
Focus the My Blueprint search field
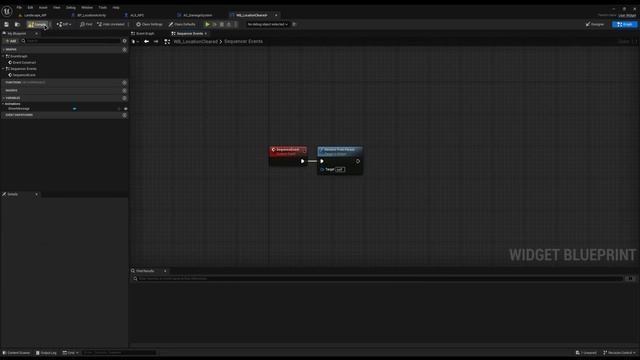pyautogui.click(x=71, y=41)
